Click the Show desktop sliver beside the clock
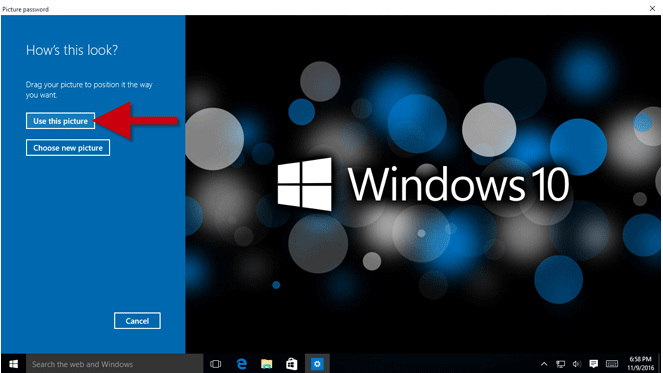The height and width of the screenshot is (373, 663). pyautogui.click(x=660, y=364)
